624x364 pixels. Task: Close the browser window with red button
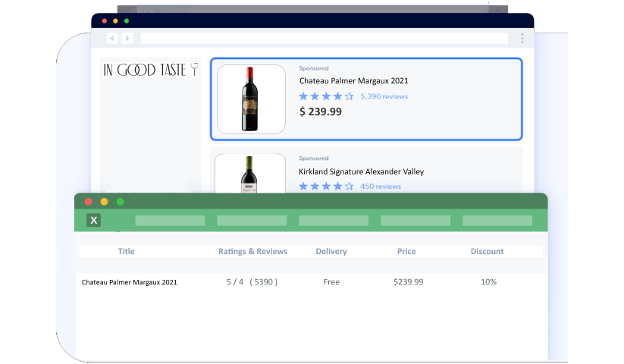point(105,20)
